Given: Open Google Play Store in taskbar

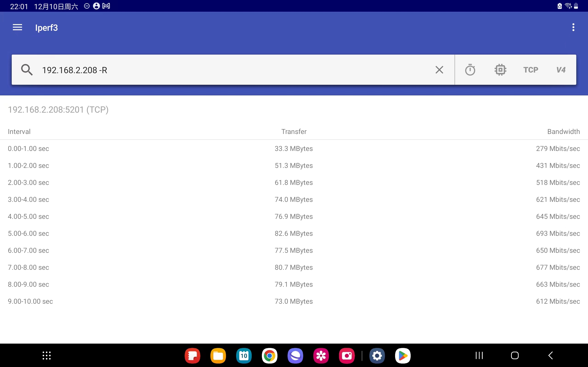Looking at the screenshot, I should tap(403, 356).
